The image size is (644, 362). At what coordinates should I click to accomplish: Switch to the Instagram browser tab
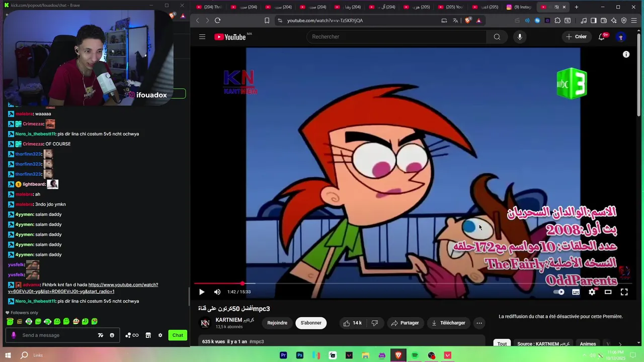pyautogui.click(x=518, y=7)
